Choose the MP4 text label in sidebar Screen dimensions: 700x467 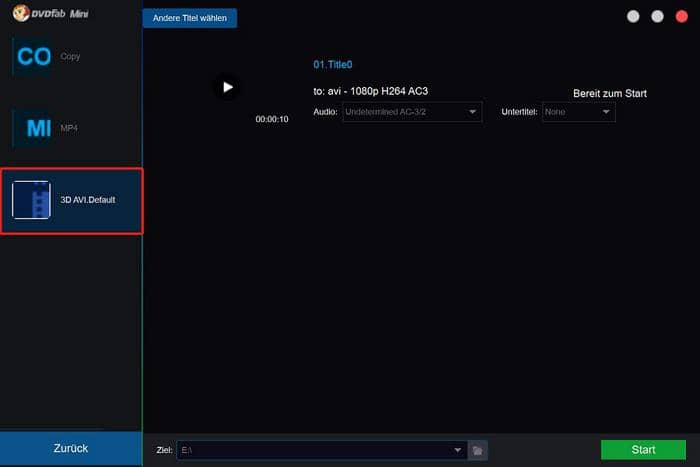(x=69, y=129)
